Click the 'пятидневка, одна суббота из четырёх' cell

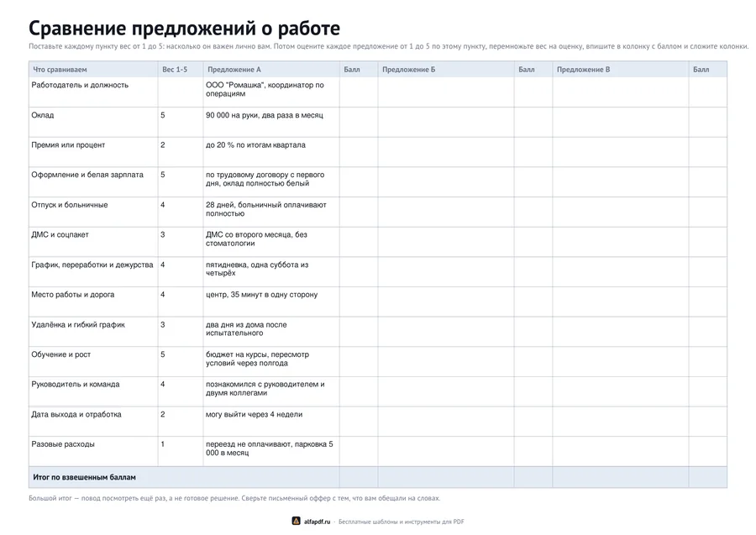click(x=271, y=271)
